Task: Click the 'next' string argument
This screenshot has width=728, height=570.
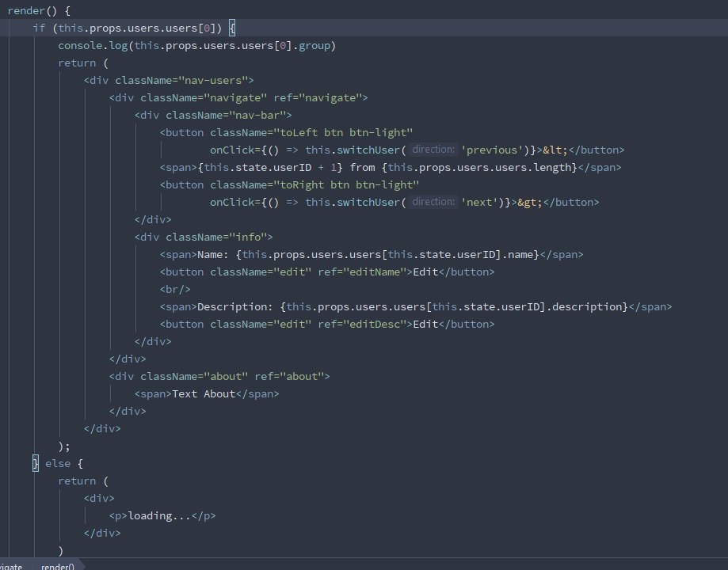Action: (x=479, y=203)
